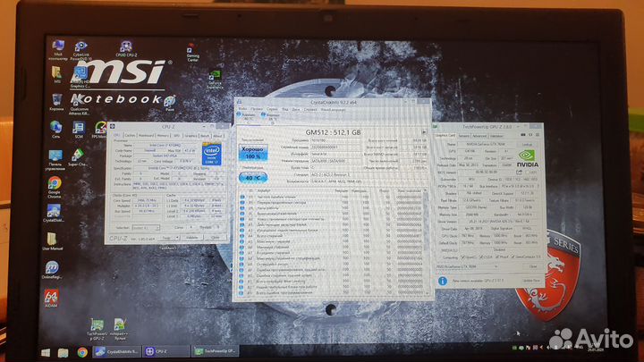Open the SCM desktop shortcut
The height and width of the screenshot is (362, 644).
point(79,130)
